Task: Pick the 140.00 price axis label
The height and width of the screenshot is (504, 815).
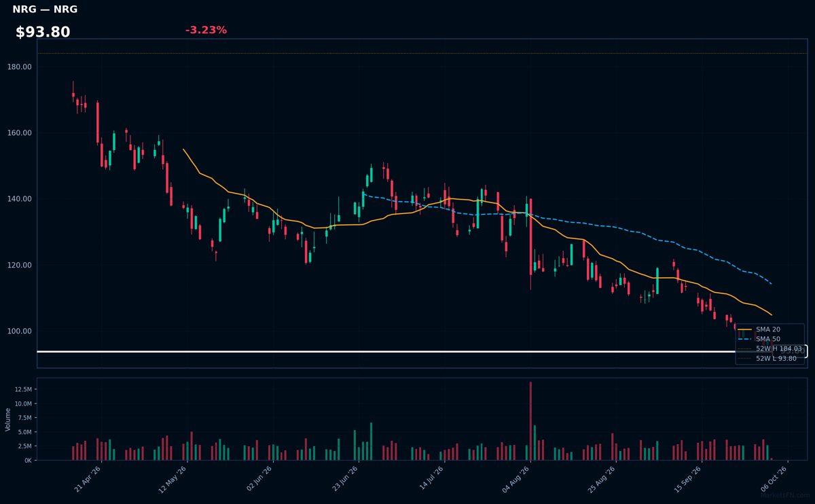Action: pos(20,199)
